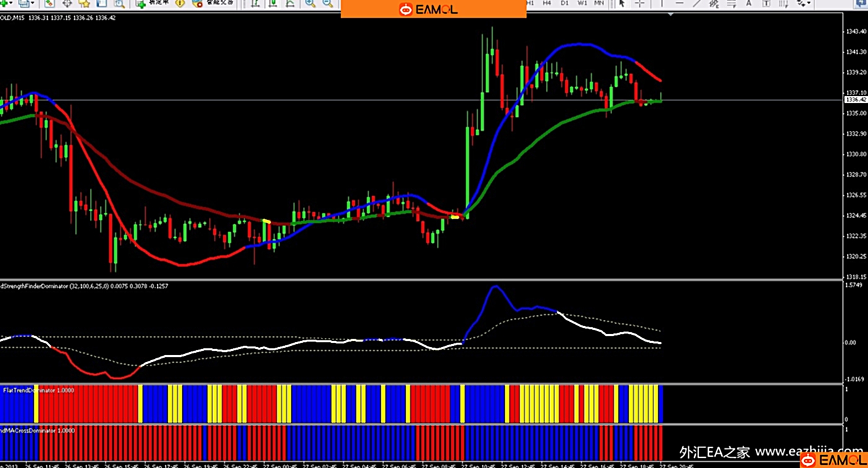The height and width of the screenshot is (468, 868).
Task: Expand the Profiles dropdown arrow
Action: pyautogui.click(x=33, y=3)
